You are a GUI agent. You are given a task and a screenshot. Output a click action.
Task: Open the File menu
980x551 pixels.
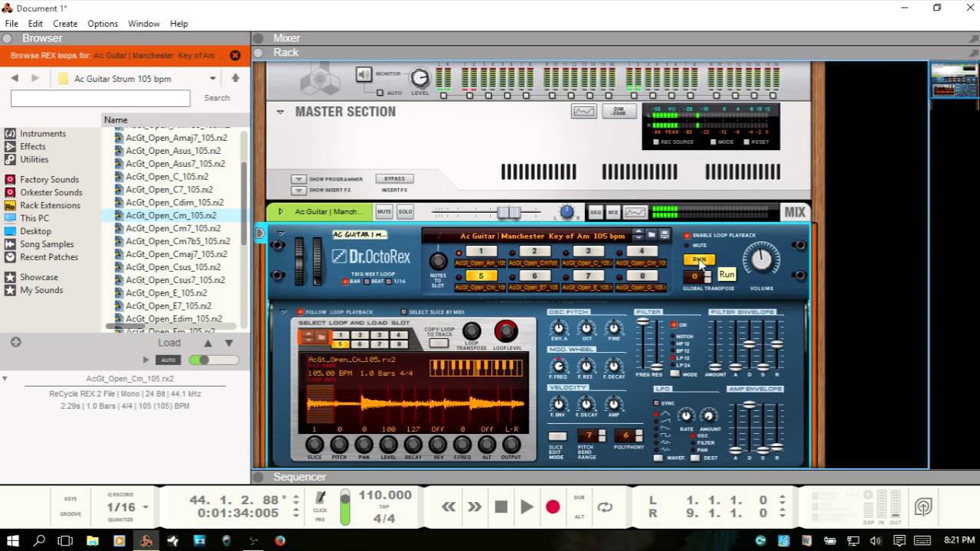click(11, 24)
